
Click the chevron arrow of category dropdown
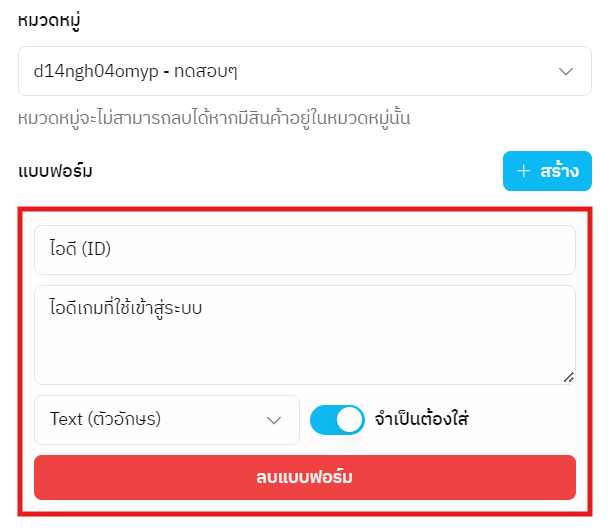click(x=566, y=72)
